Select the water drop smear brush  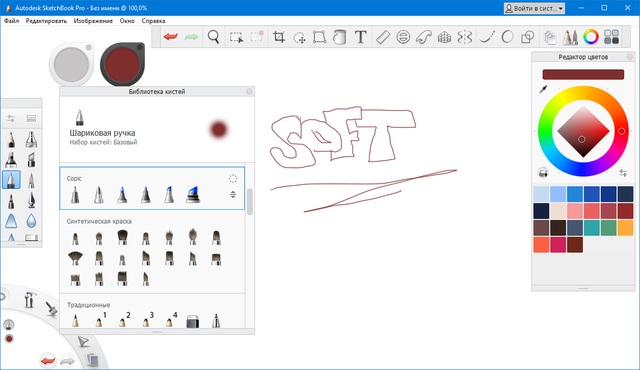31,221
